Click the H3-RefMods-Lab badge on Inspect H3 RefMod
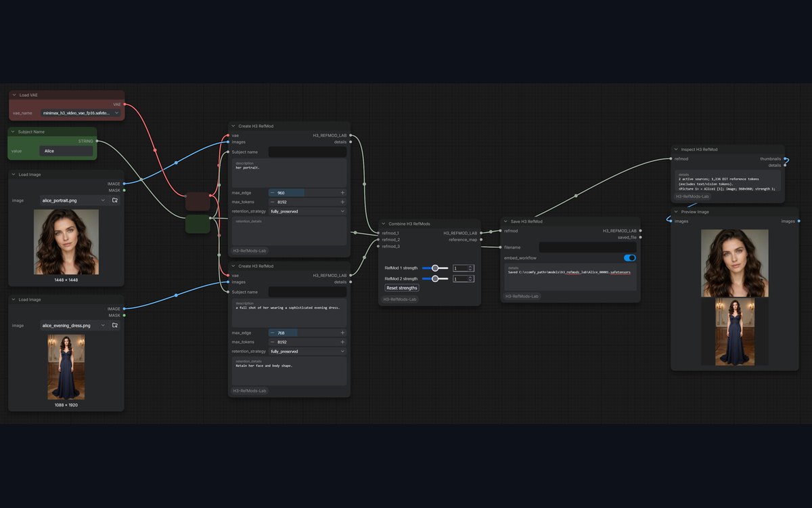 pyautogui.click(x=692, y=196)
